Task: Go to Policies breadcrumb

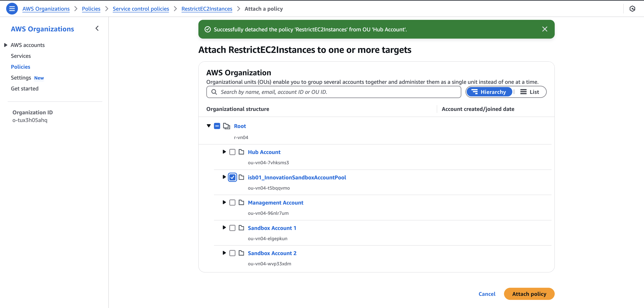Action: click(91, 9)
